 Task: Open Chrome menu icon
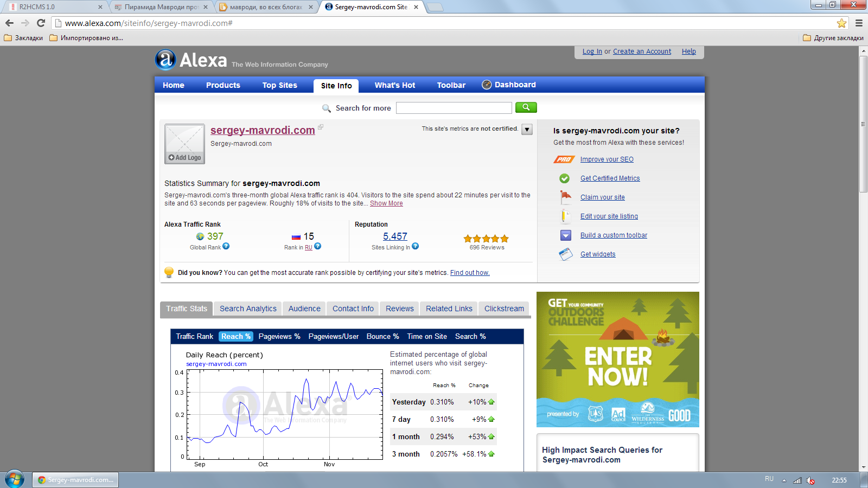[859, 23]
